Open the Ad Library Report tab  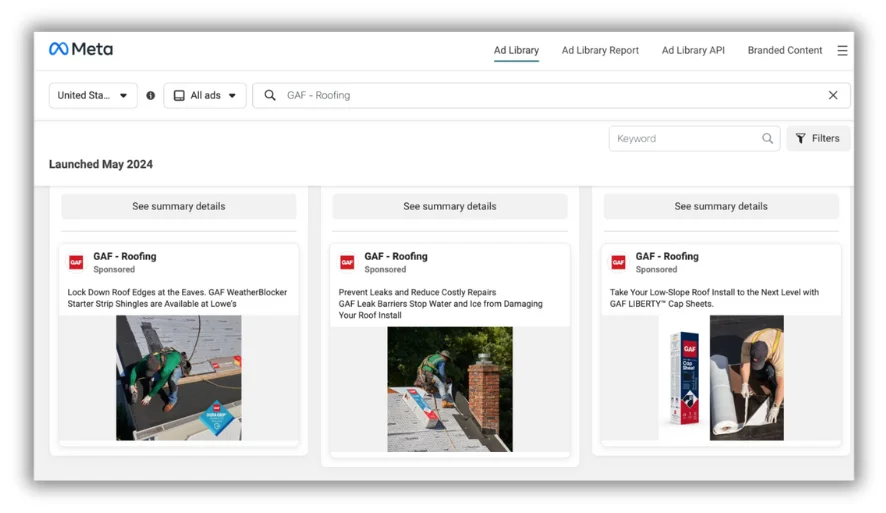[600, 50]
